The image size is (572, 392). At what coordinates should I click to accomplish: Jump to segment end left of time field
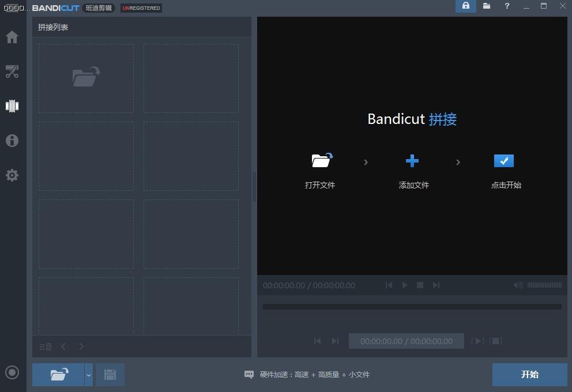click(x=335, y=341)
